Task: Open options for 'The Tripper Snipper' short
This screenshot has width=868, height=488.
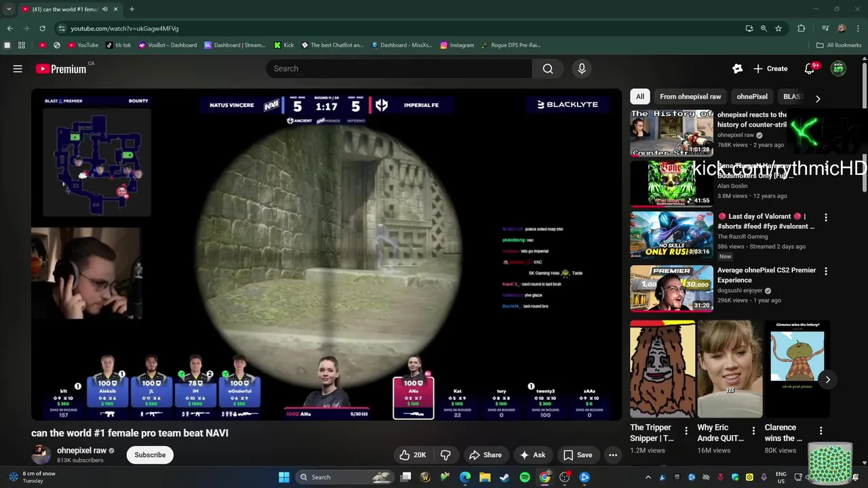Action: (x=686, y=431)
